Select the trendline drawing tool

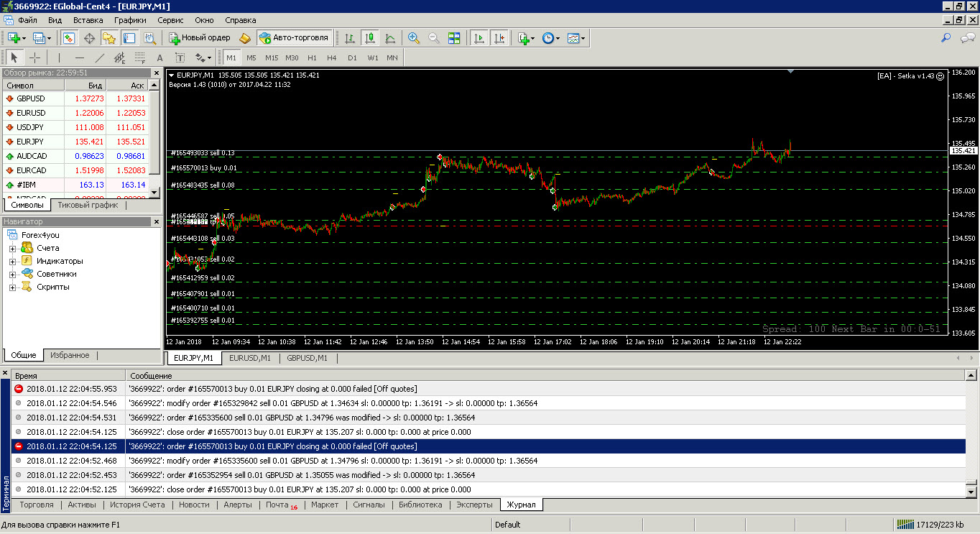pos(99,57)
